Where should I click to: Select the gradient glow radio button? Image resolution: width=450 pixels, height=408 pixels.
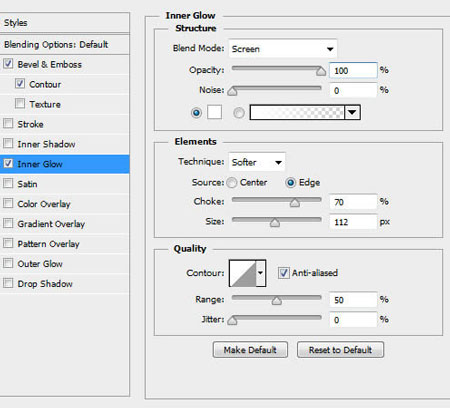tap(239, 113)
